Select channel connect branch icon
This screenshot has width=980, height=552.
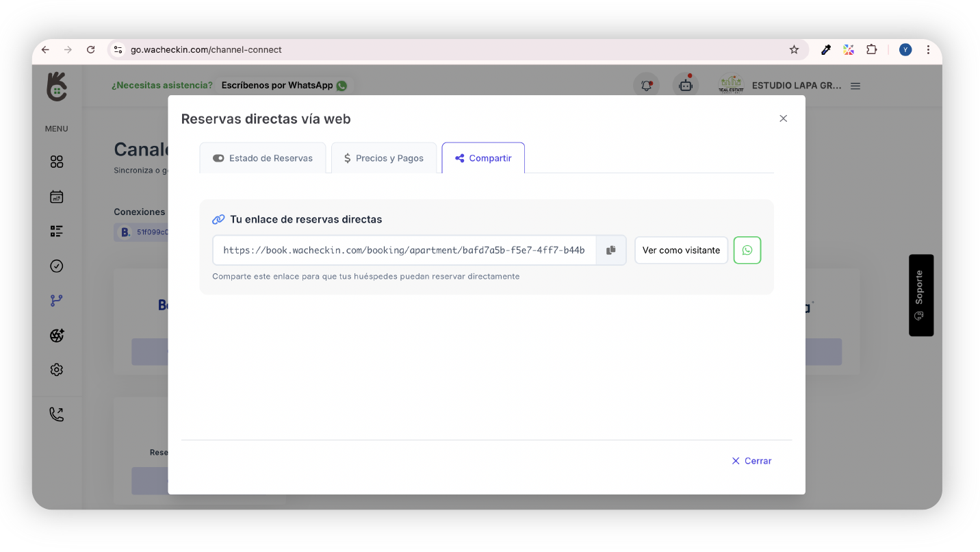(57, 301)
